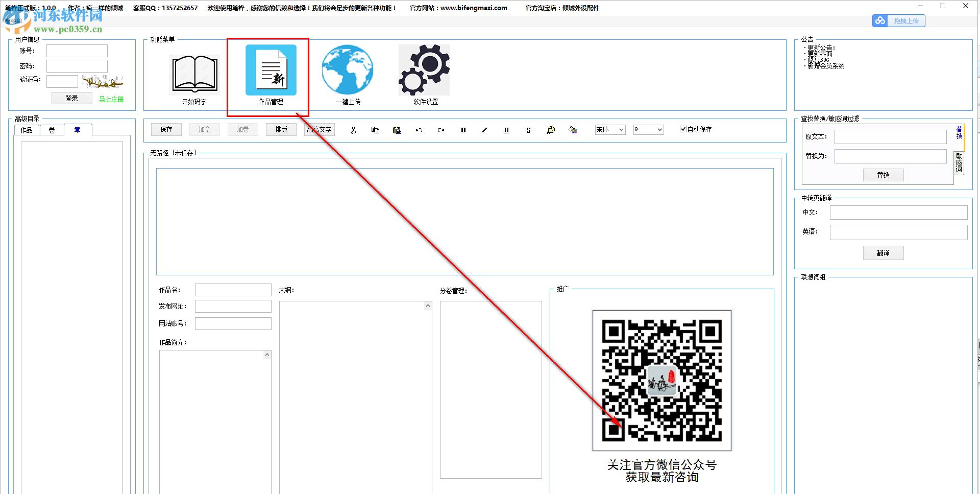
Task: Apply underline formatting
Action: coord(506,130)
